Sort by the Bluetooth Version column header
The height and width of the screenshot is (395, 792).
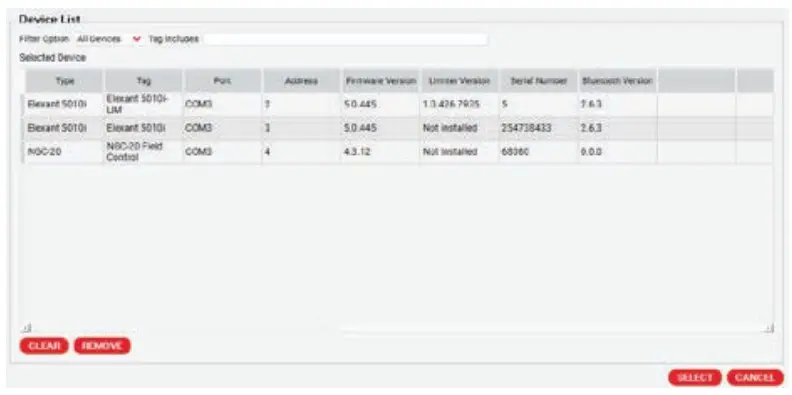[x=617, y=81]
